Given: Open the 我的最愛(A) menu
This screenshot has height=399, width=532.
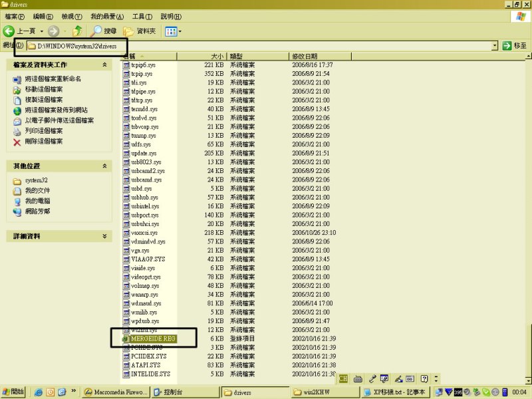Looking at the screenshot, I should pyautogui.click(x=107, y=16).
